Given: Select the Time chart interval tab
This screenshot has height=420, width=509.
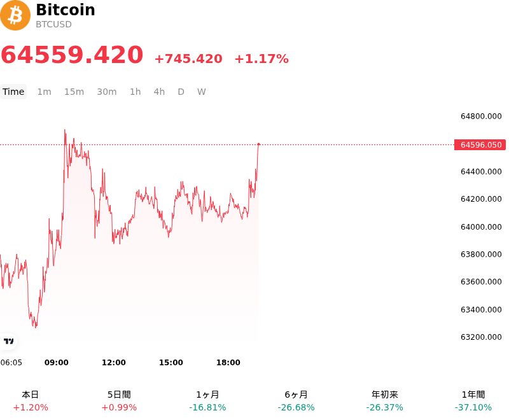Looking at the screenshot, I should coord(13,92).
